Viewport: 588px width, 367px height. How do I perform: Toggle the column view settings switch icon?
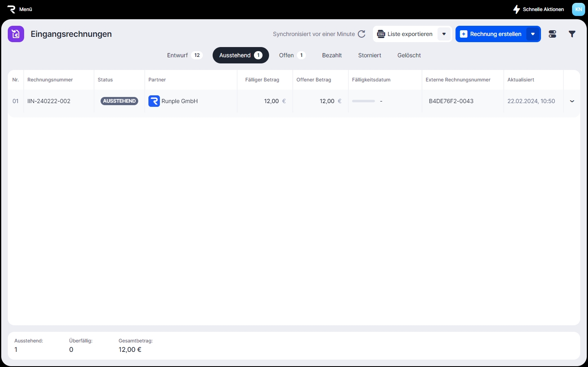tap(552, 34)
